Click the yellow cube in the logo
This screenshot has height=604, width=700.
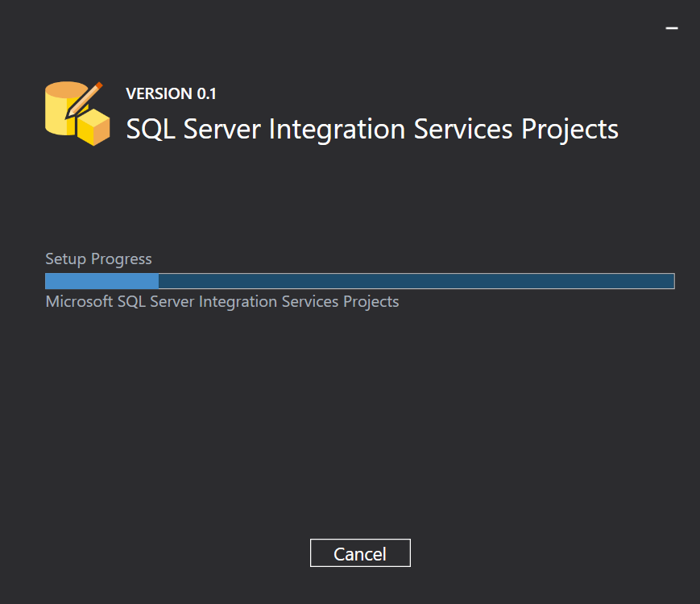pos(93,126)
